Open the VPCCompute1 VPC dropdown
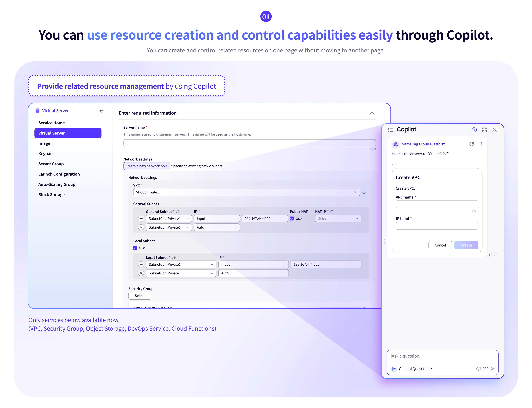The image size is (532, 408). click(x=246, y=192)
